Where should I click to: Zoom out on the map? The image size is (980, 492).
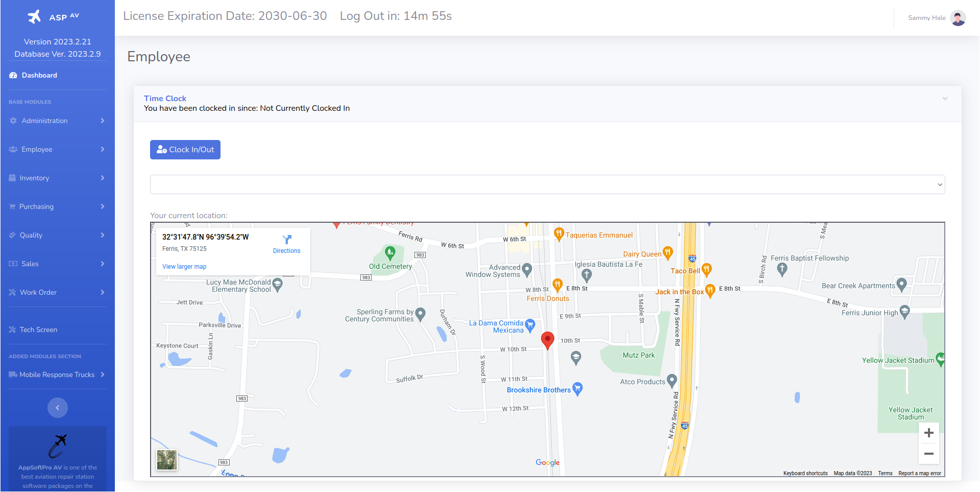(x=928, y=454)
